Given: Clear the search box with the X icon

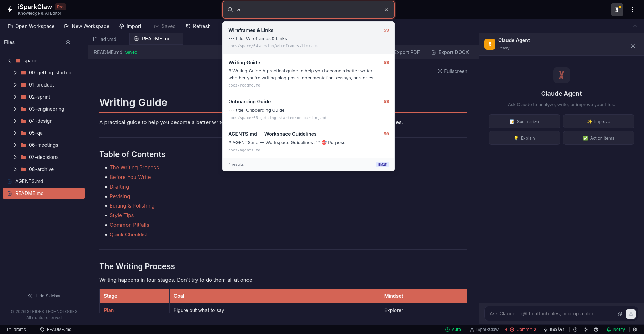Looking at the screenshot, I should [x=386, y=10].
